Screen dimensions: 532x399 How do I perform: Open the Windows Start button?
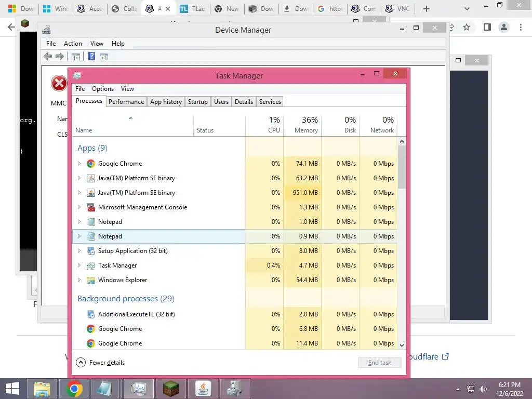point(12,389)
